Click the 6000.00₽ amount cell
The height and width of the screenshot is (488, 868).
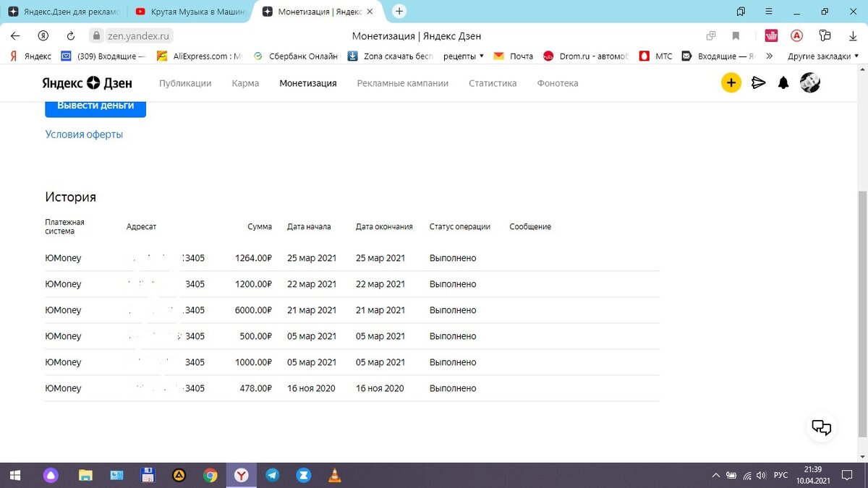pyautogui.click(x=253, y=310)
